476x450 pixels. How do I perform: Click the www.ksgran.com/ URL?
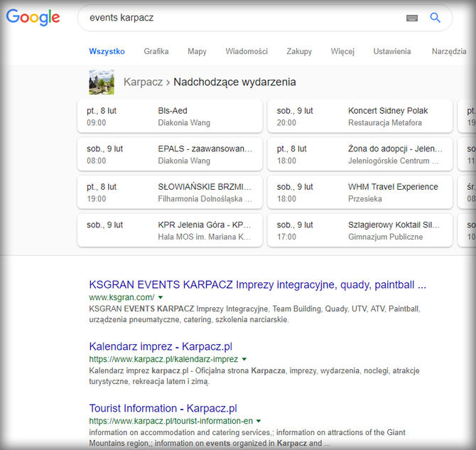click(x=121, y=297)
